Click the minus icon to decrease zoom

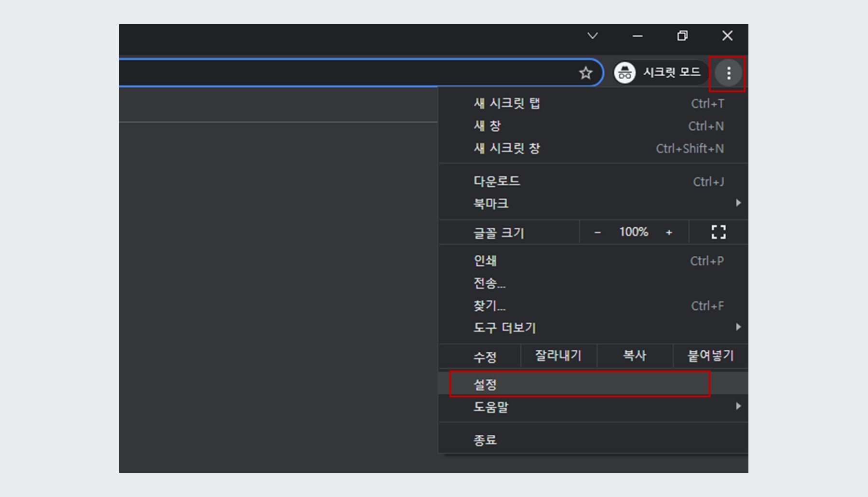click(598, 232)
